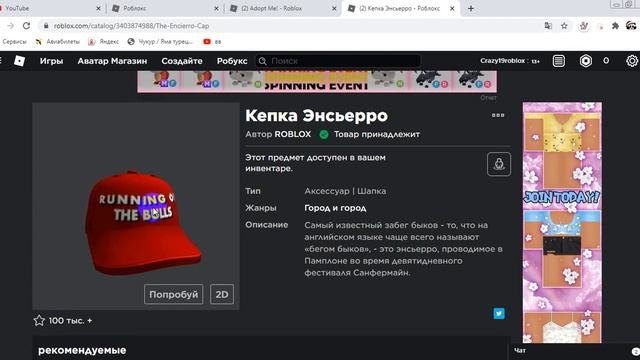This screenshot has width=640, height=360.
Task: Open the Робукс nav item
Action: click(232, 61)
